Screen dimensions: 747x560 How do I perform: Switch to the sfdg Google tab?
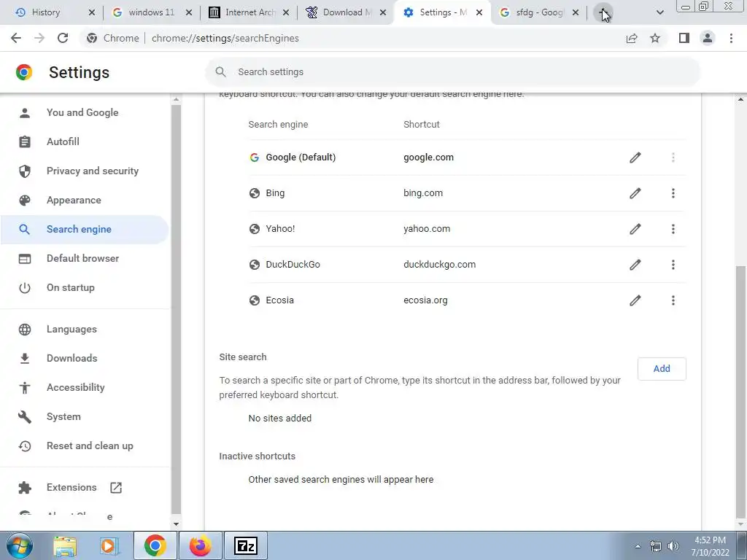539,12
